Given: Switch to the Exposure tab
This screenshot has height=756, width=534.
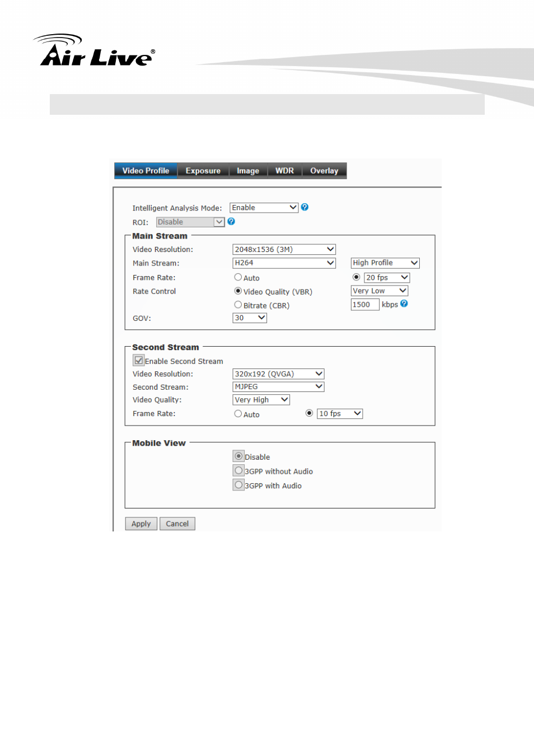Looking at the screenshot, I should (203, 171).
